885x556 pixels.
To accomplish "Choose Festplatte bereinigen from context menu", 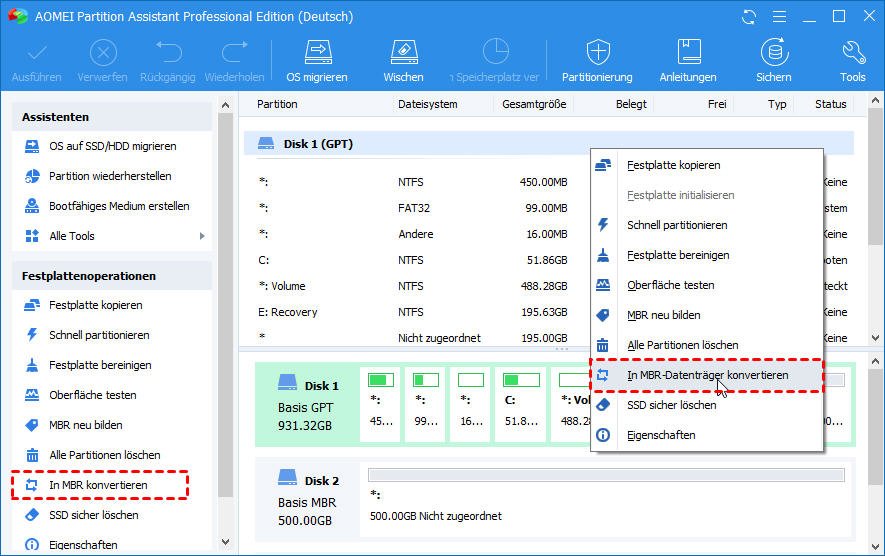I will [707, 255].
